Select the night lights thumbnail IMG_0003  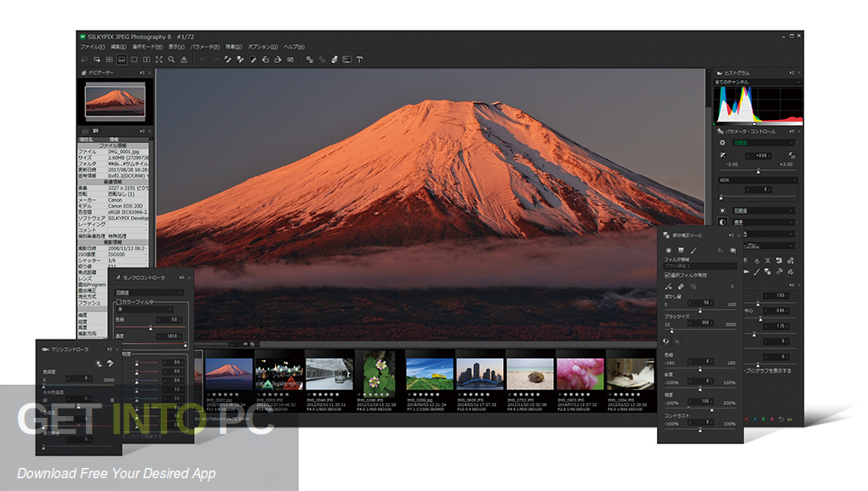279,374
